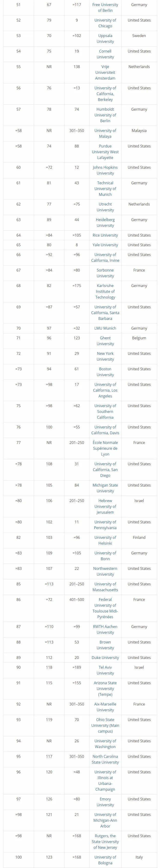This screenshot has height=868, width=160.
Task: Open the École Normale Supérieure de Lyon link
Action: pyautogui.click(x=105, y=449)
